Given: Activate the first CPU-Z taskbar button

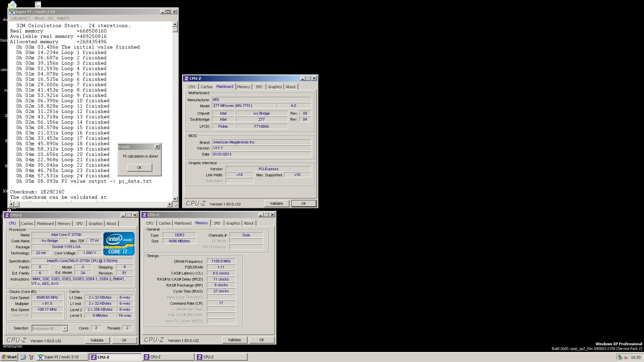Looking at the screenshot, I should tap(115, 357).
